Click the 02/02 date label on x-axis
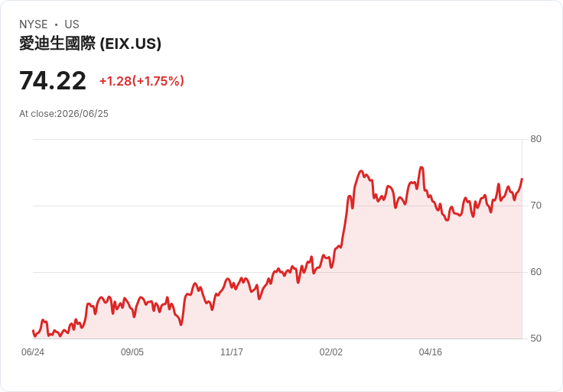The width and height of the screenshot is (563, 392). click(x=331, y=352)
